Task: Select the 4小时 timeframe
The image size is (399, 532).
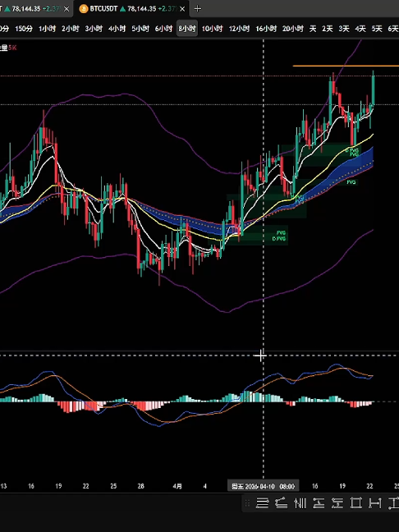Action: [x=117, y=29]
